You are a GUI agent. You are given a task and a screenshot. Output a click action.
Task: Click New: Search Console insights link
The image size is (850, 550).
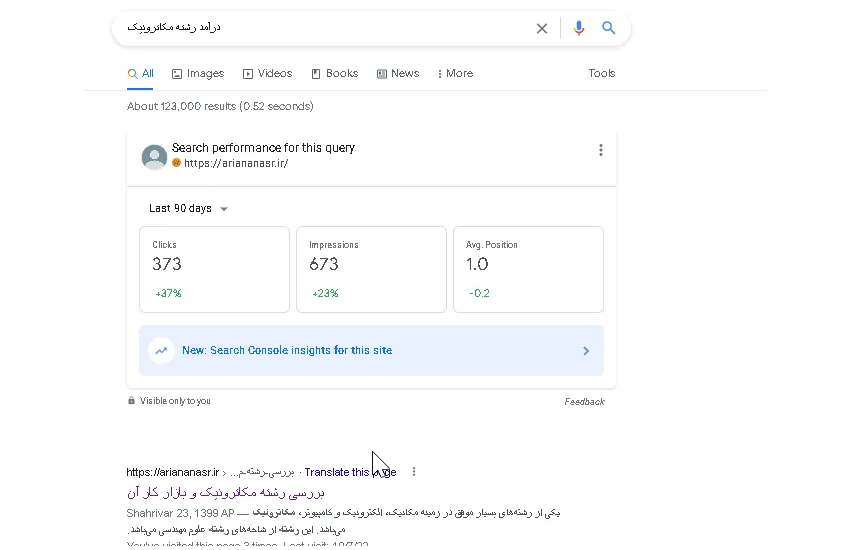point(287,351)
